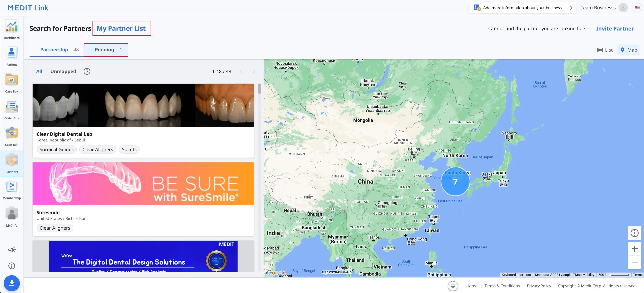Image resolution: width=644 pixels, height=293 pixels.
Task: Click the Suresmile partner name
Action: coord(48,212)
